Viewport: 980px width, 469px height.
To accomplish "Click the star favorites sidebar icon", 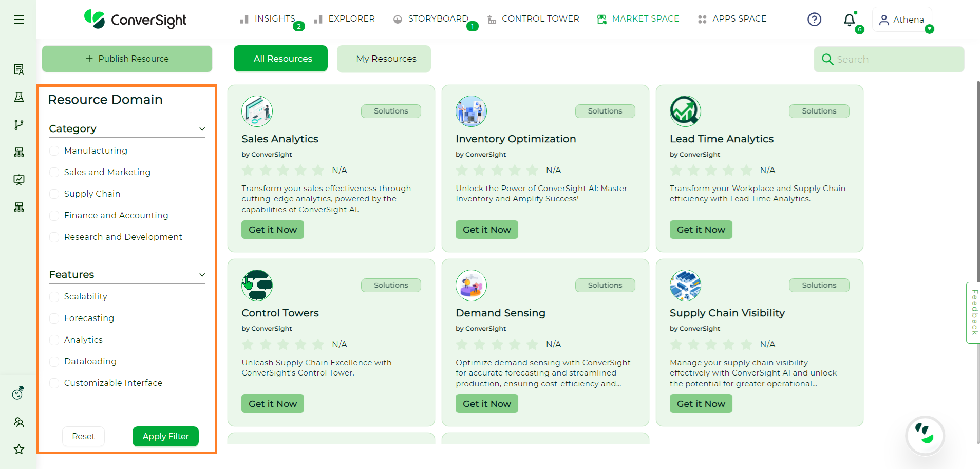I will (x=19, y=449).
